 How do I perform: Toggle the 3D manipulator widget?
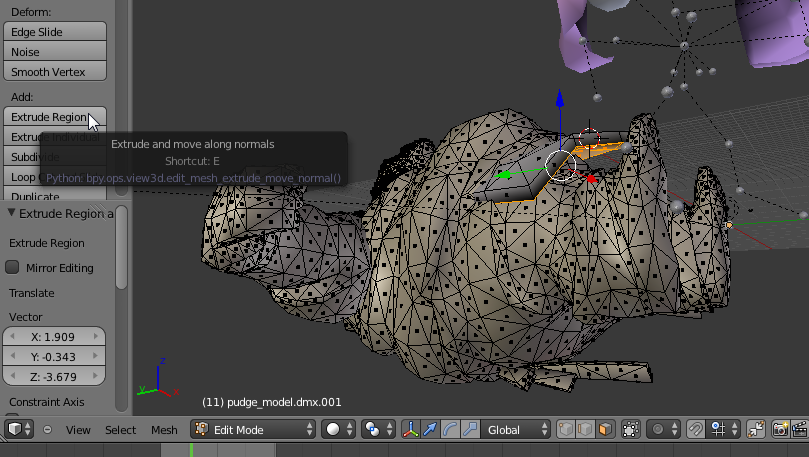click(411, 429)
